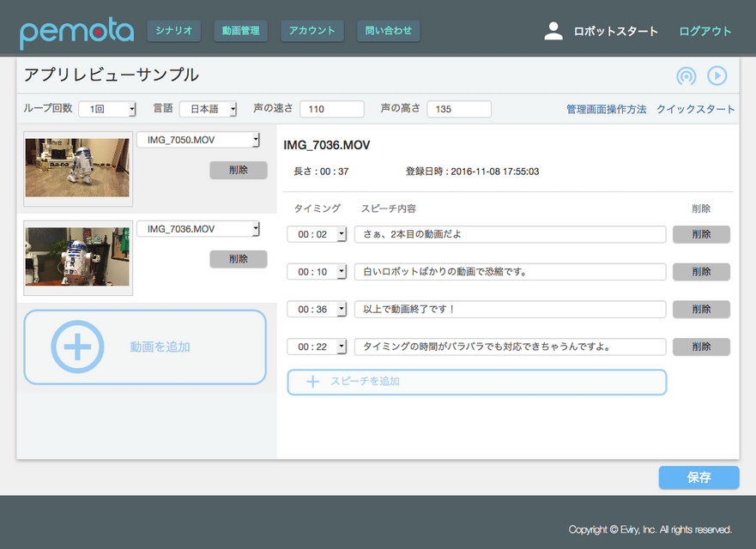The image size is (756, 549).
Task: Click the user profile icon
Action: (x=553, y=31)
